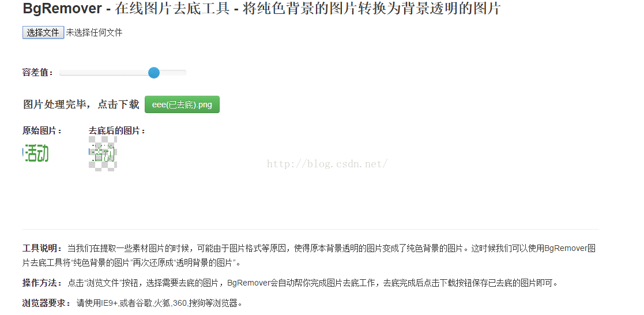Click the blue 容差值 slider handle
The width and height of the screenshot is (644, 315).
(153, 73)
